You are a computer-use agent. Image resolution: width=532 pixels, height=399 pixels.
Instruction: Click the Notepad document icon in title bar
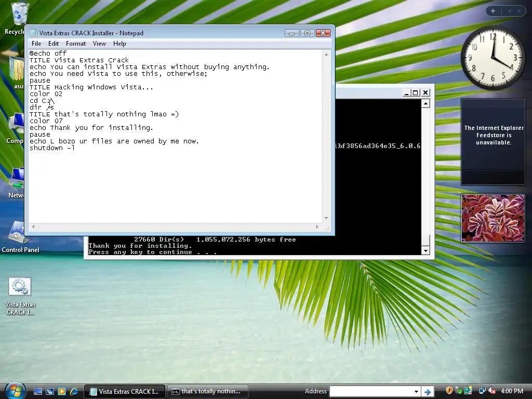[33, 33]
